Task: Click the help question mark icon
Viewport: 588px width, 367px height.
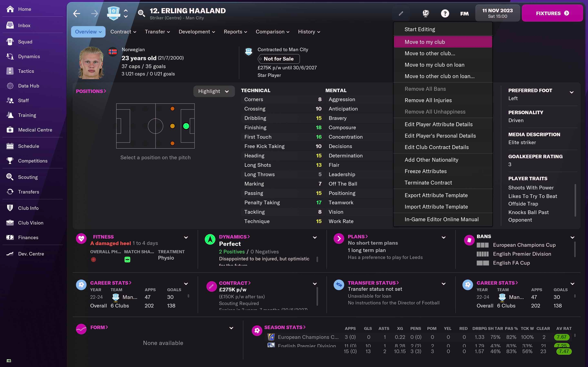Action: [445, 13]
